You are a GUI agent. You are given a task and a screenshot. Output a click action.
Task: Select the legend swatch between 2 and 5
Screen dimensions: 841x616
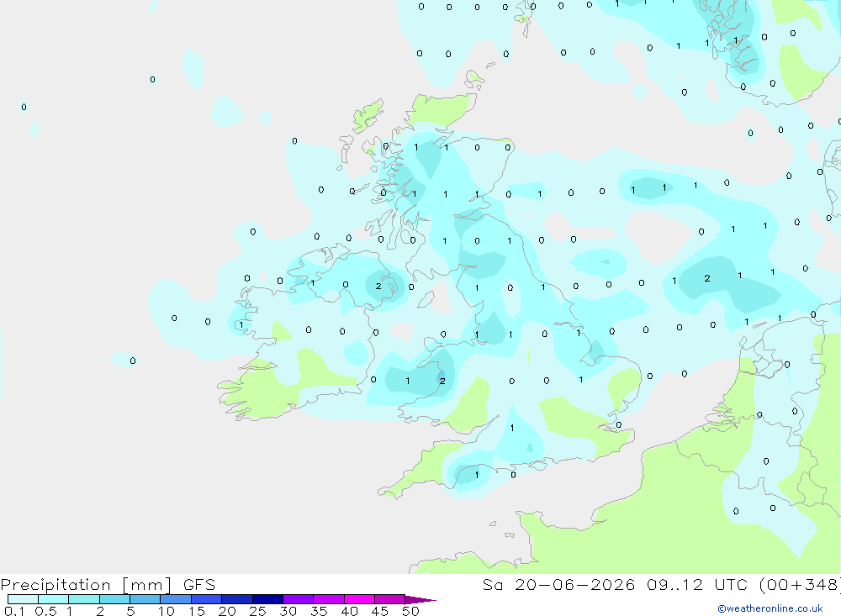[x=114, y=599]
